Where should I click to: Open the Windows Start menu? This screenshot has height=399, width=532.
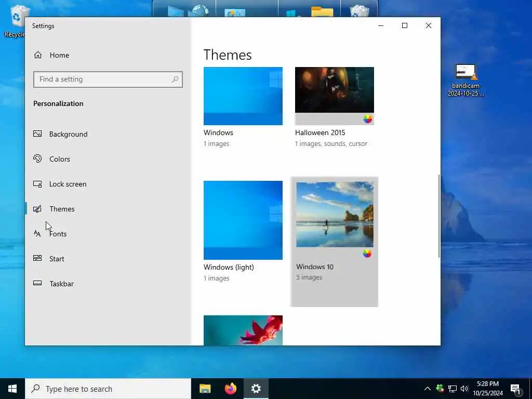[12, 389]
